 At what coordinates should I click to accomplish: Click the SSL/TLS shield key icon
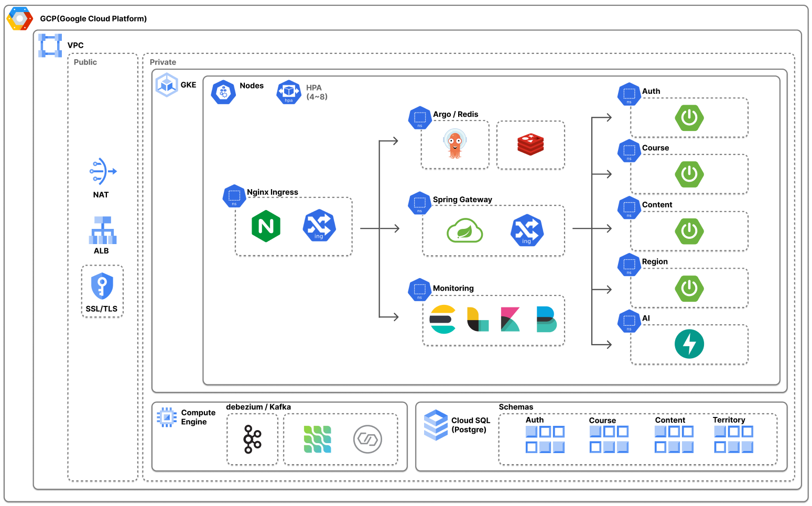pos(102,286)
